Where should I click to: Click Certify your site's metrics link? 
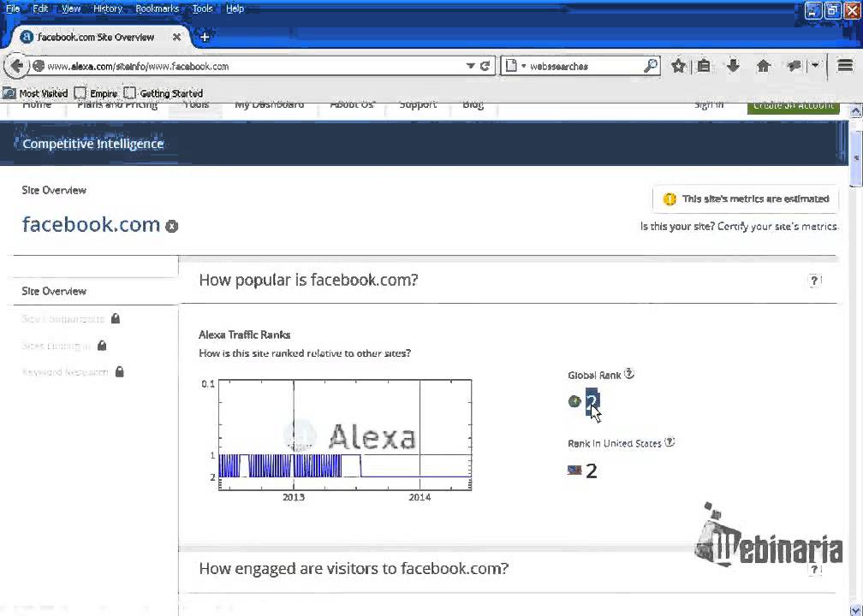777,227
